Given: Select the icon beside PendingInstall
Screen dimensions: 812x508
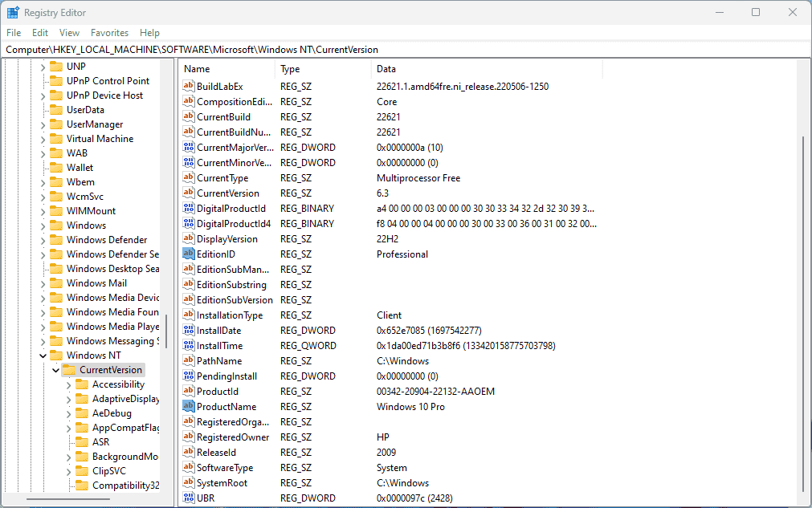Looking at the screenshot, I should click(189, 376).
